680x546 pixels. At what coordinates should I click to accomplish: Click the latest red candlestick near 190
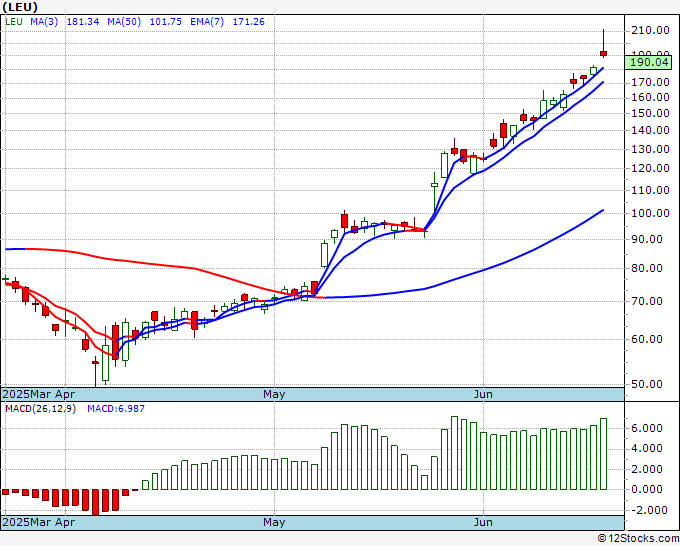tap(603, 53)
